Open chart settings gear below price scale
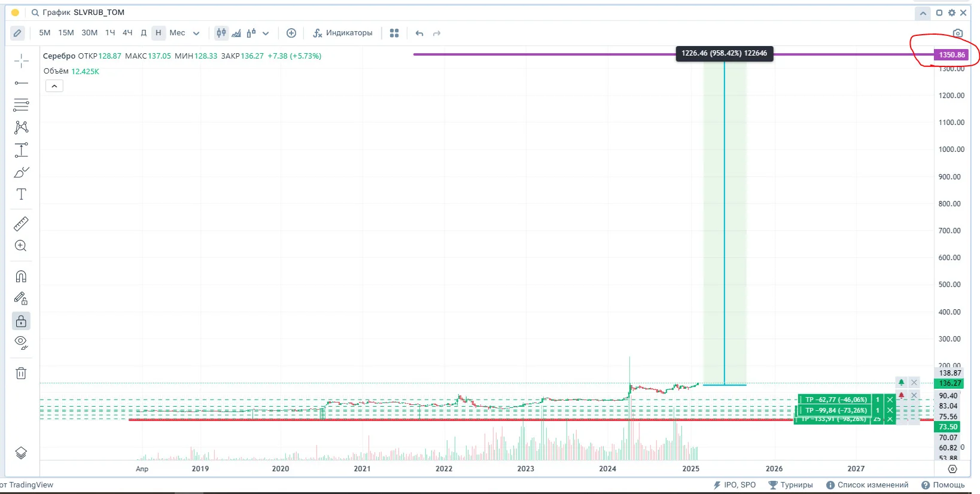 point(952,469)
